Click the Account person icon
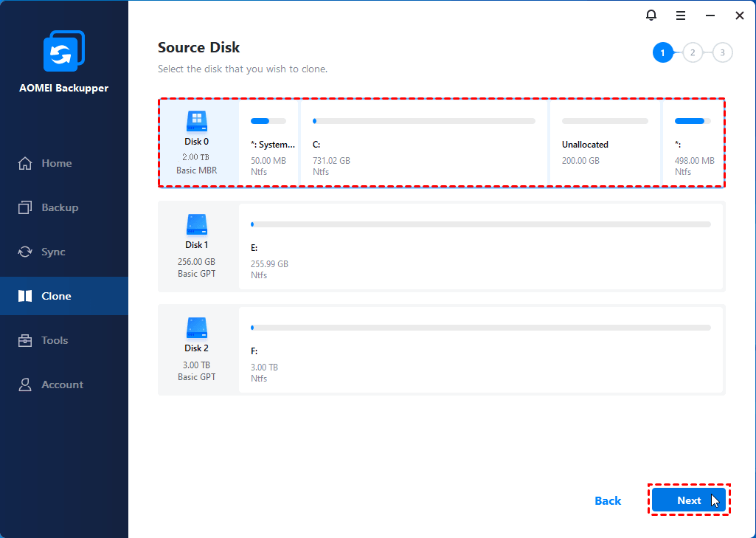The height and width of the screenshot is (538, 756). 25,384
